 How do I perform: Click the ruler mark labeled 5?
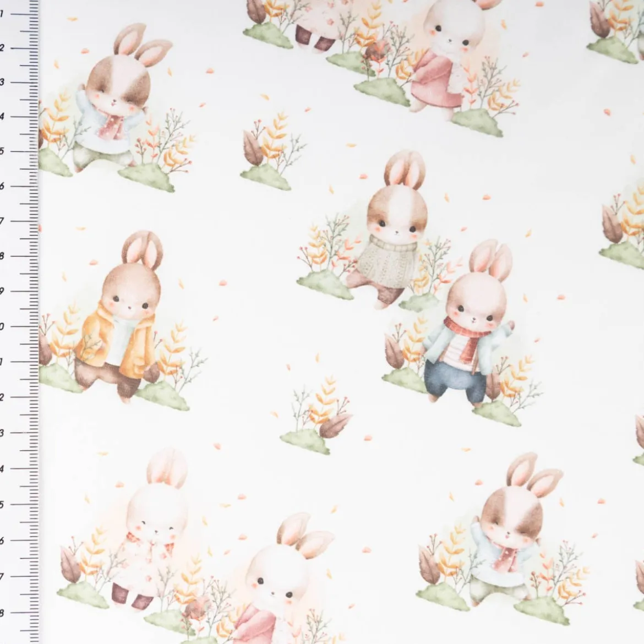click(19, 151)
